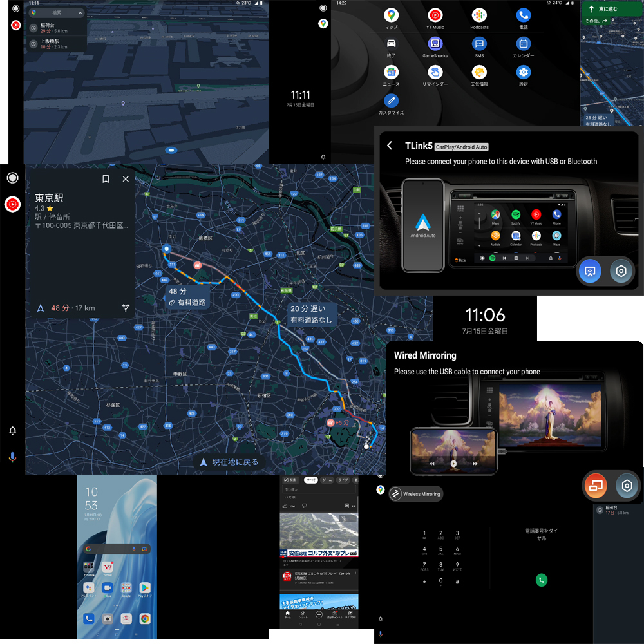Viewport: 644px width, 644px height.
Task: Open the Yahoo! app on phone home screen
Action: click(108, 567)
